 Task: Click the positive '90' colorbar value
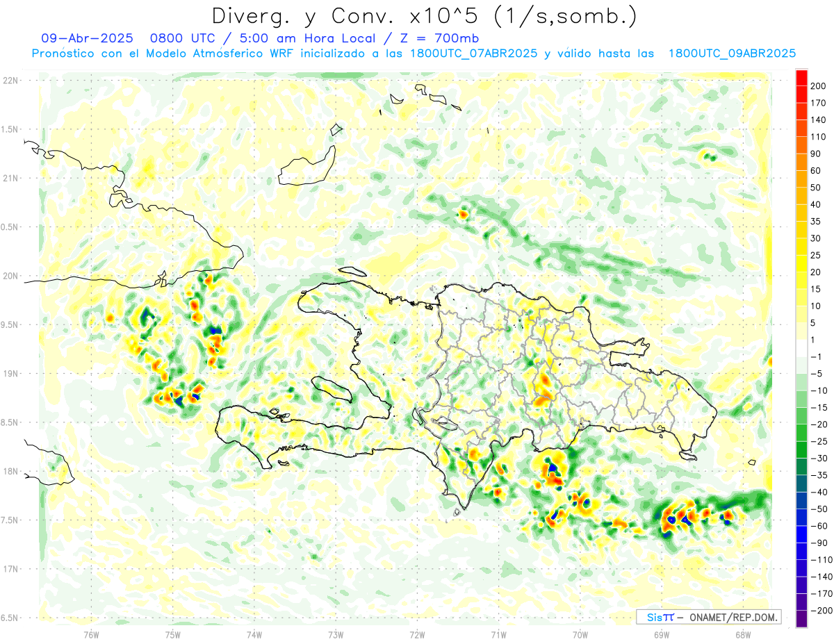pos(816,154)
